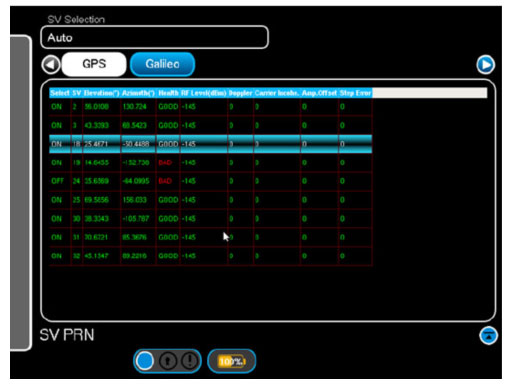Click the collapse-to-top icon beside SV PRN

click(488, 335)
